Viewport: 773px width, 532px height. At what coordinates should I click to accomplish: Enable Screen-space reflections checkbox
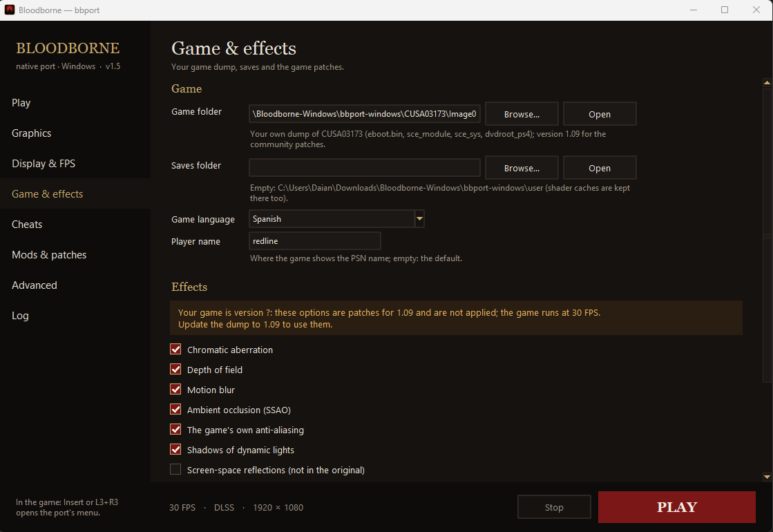(175, 469)
